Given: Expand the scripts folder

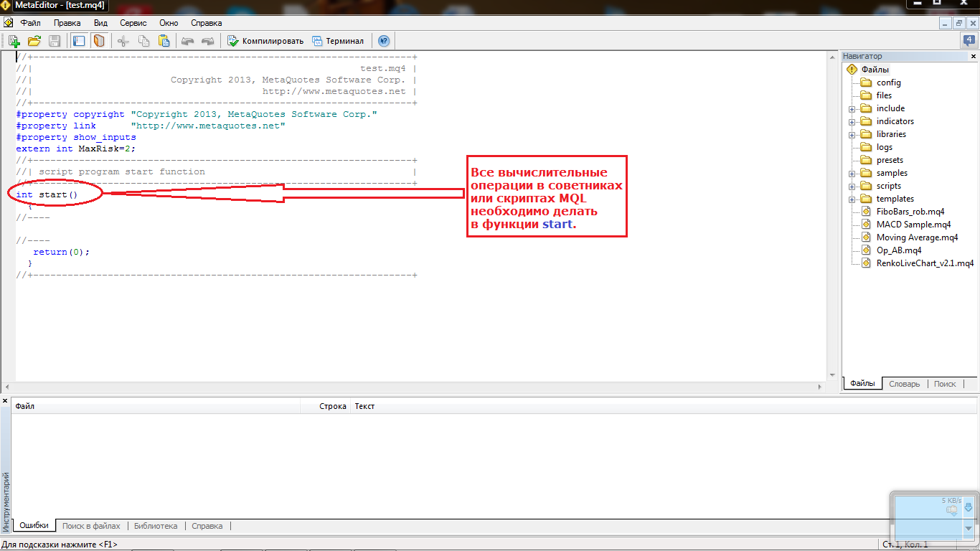Looking at the screenshot, I should tap(852, 187).
